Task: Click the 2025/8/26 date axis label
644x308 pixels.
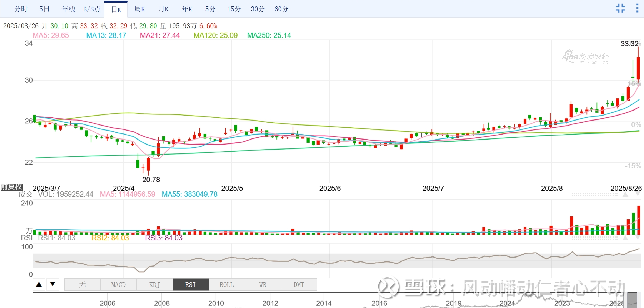Action: tap(626, 188)
